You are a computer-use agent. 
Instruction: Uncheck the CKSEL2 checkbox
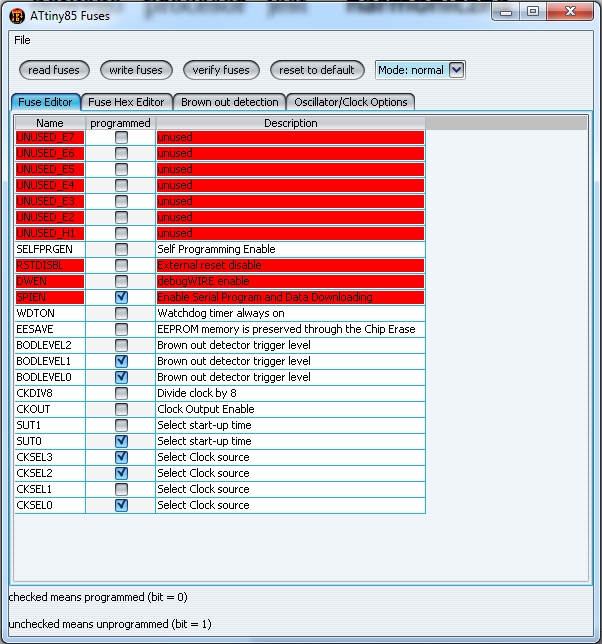click(x=121, y=473)
